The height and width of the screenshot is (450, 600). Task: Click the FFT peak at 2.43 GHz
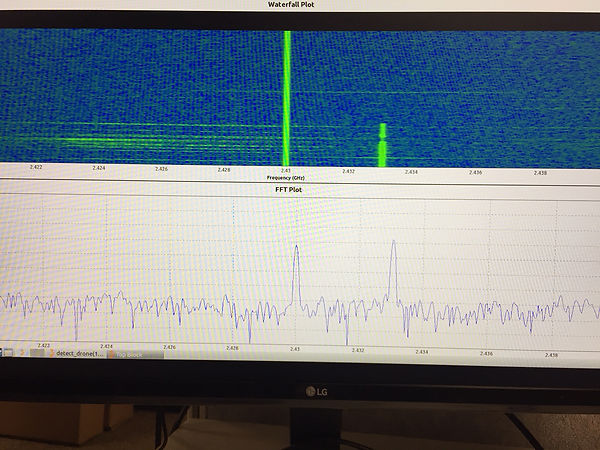pos(296,274)
